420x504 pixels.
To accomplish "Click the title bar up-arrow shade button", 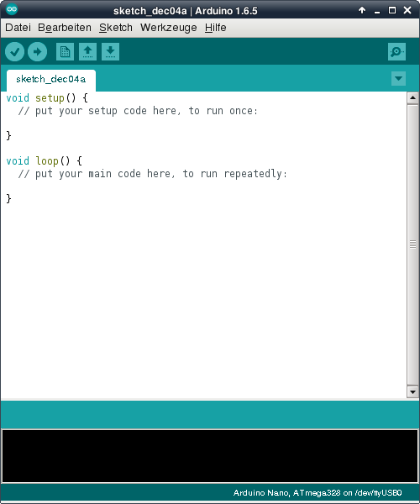I will (x=362, y=10).
